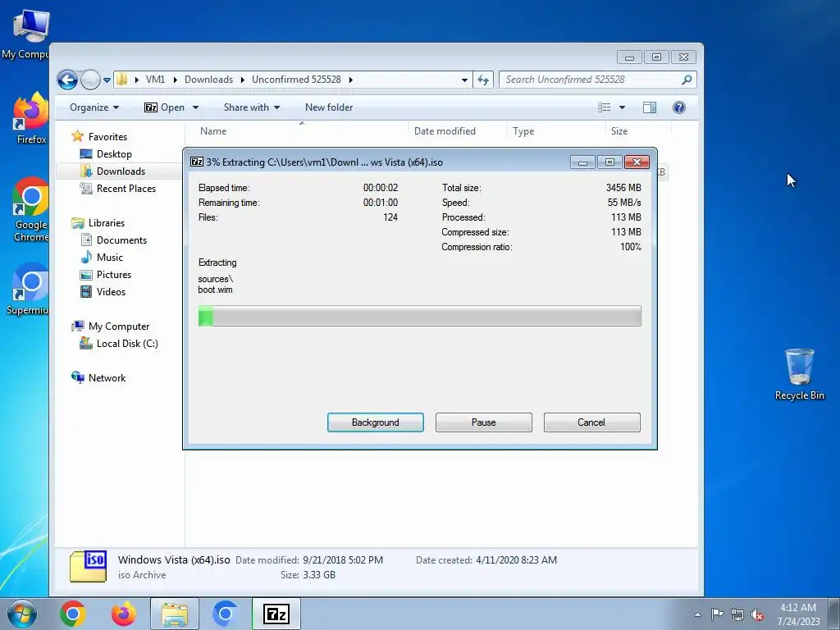Toggle the preview pane

click(650, 107)
